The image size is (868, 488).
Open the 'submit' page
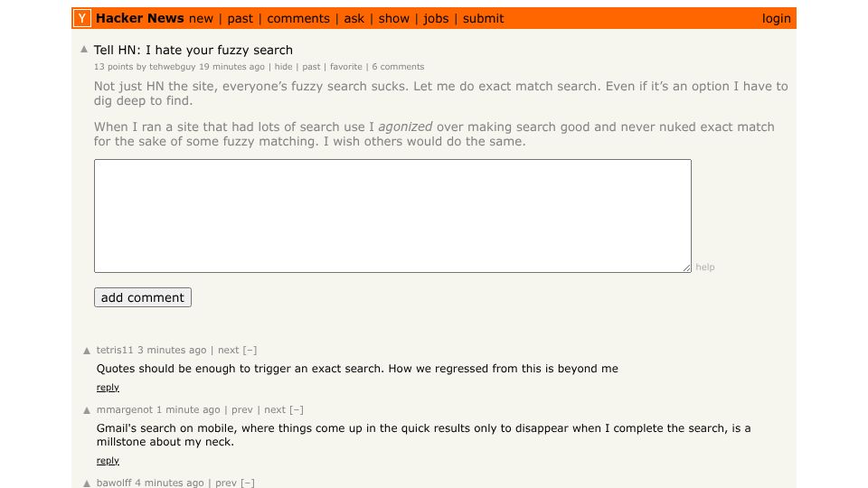pyautogui.click(x=483, y=18)
